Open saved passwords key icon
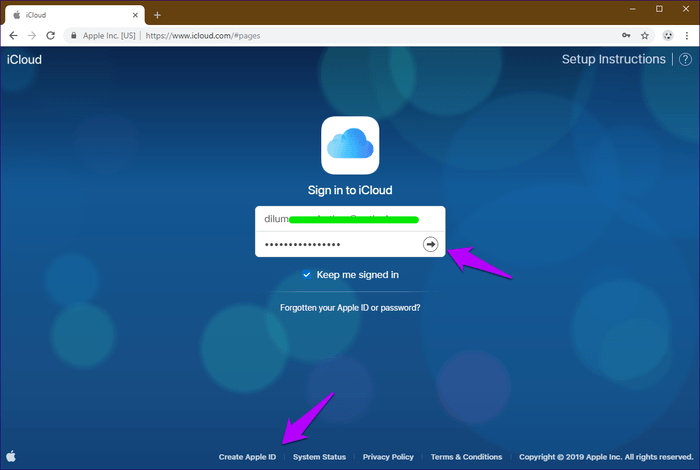 (x=626, y=36)
